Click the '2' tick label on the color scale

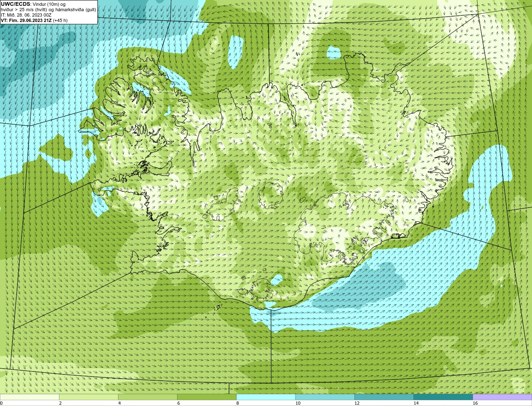[x=60, y=403]
